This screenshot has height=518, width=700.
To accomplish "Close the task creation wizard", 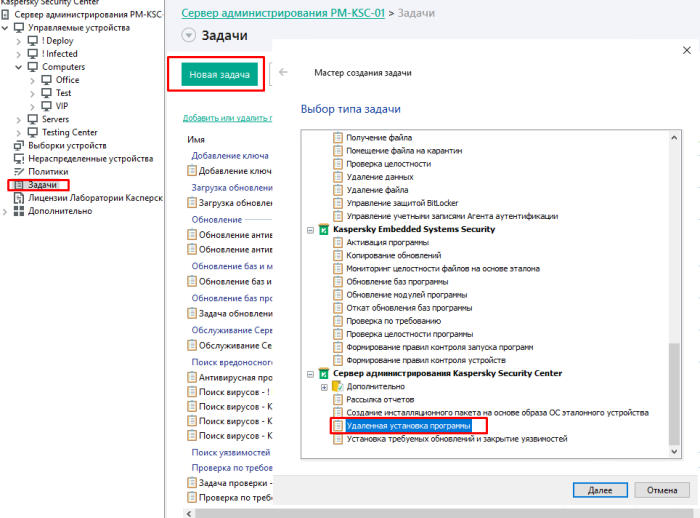I will [687, 50].
